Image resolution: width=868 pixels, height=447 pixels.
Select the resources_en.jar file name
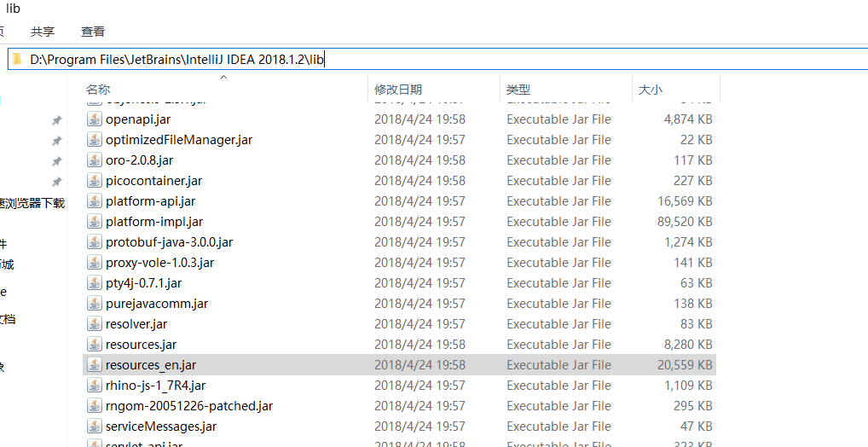[x=151, y=365]
